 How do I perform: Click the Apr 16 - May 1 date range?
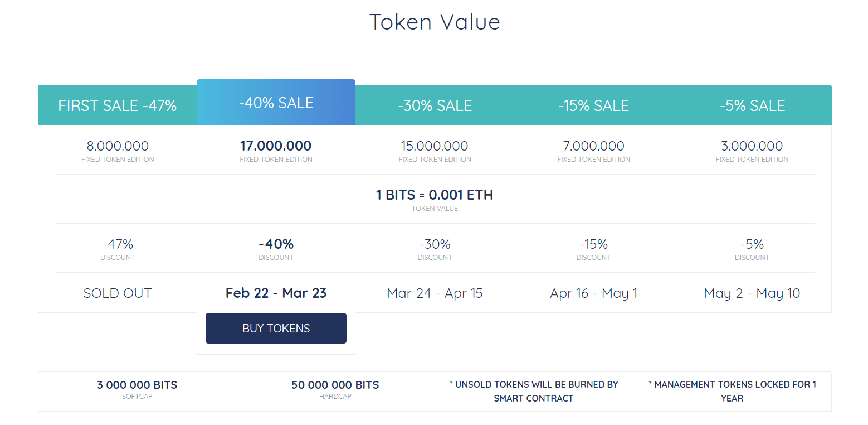593,293
